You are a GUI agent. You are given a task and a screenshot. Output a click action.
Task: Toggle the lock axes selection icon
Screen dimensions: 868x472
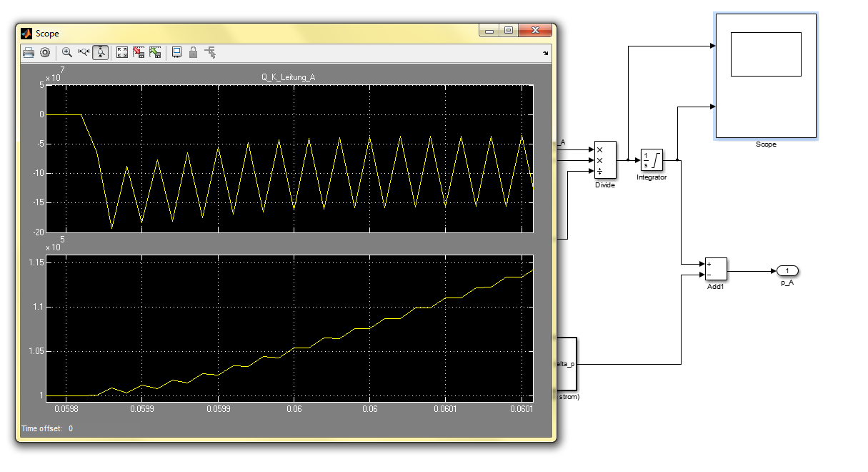(x=193, y=52)
